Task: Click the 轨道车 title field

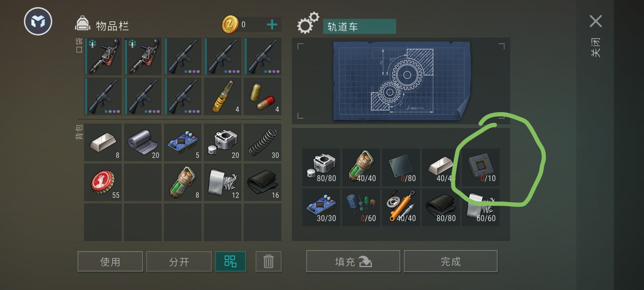Action: tap(359, 26)
